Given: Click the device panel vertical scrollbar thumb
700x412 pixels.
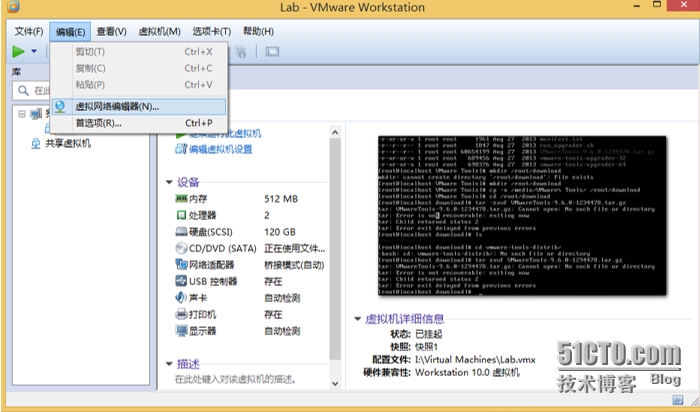Looking at the screenshot, I should pos(335,249).
